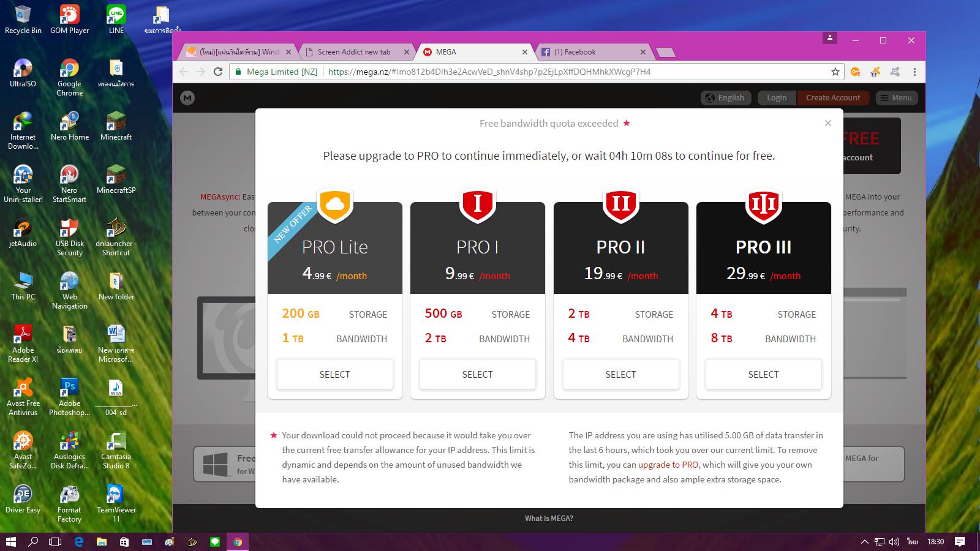Select the UltraISO desktop icon

coord(23,73)
